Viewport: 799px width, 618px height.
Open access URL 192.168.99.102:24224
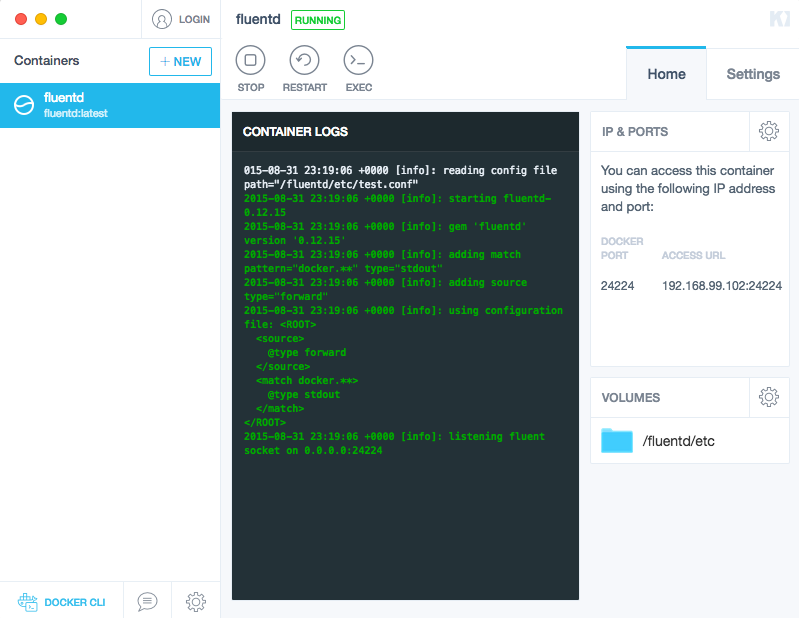[x=722, y=286]
